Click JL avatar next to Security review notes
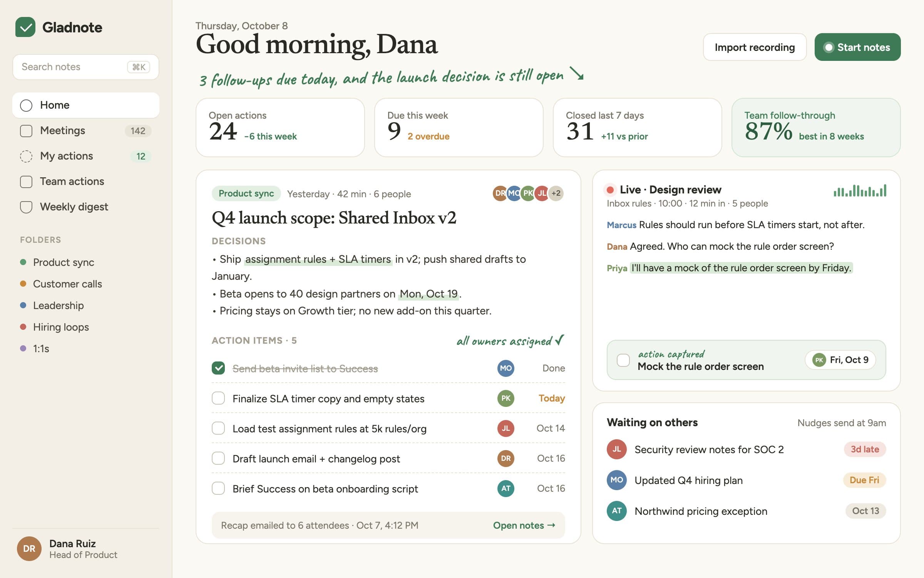 coord(617,449)
